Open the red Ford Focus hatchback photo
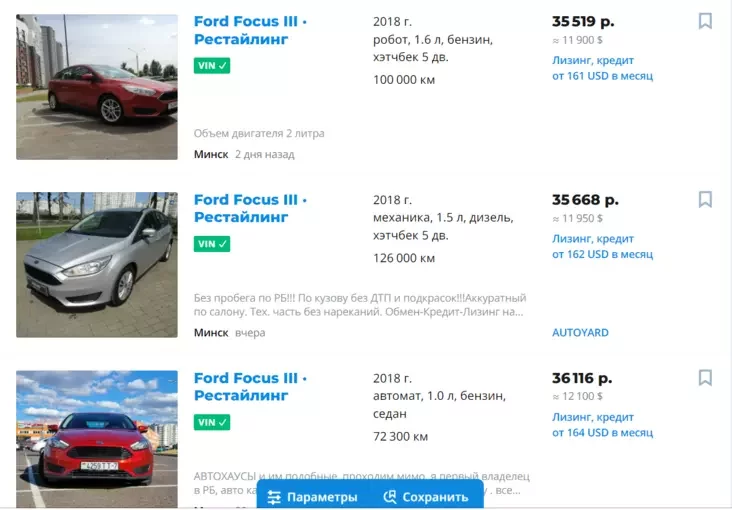 coord(97,87)
